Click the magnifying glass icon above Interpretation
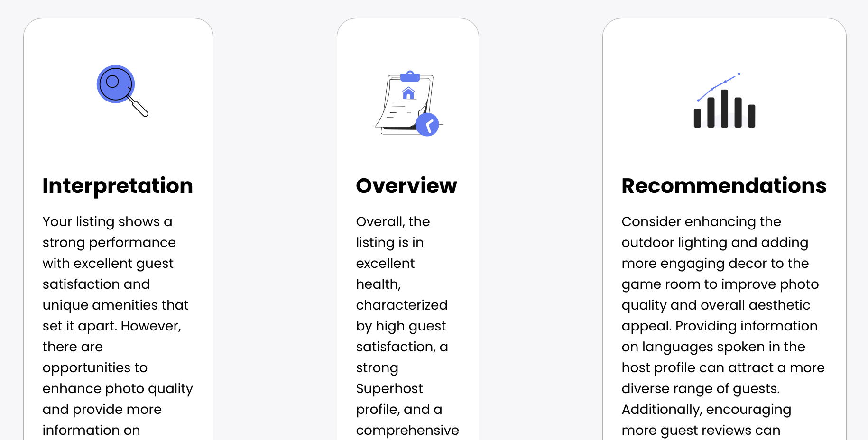868x440 pixels. pos(122,91)
